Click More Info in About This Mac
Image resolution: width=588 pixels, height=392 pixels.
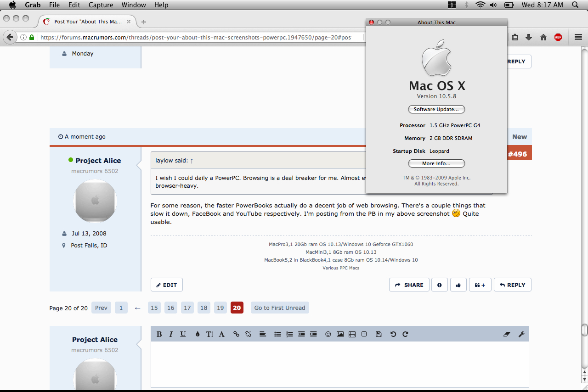[x=436, y=163]
